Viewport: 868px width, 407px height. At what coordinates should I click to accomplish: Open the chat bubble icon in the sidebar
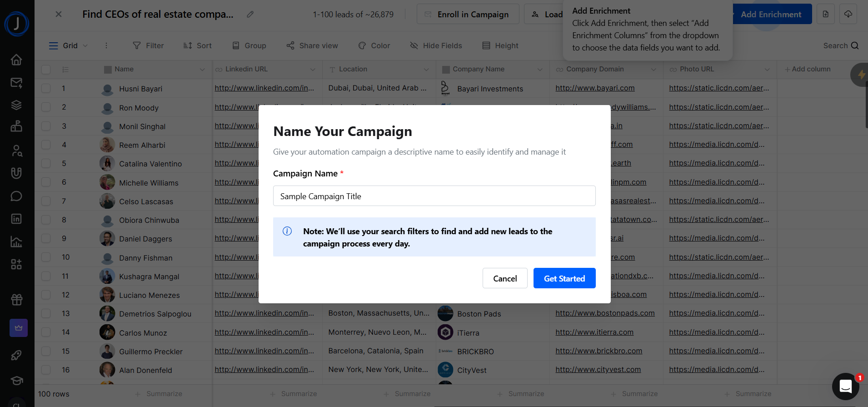click(16, 196)
